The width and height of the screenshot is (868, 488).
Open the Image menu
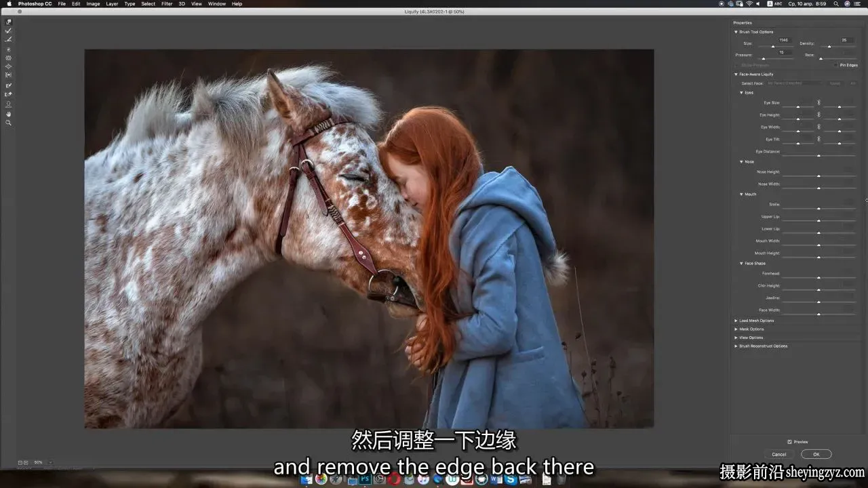click(x=93, y=3)
